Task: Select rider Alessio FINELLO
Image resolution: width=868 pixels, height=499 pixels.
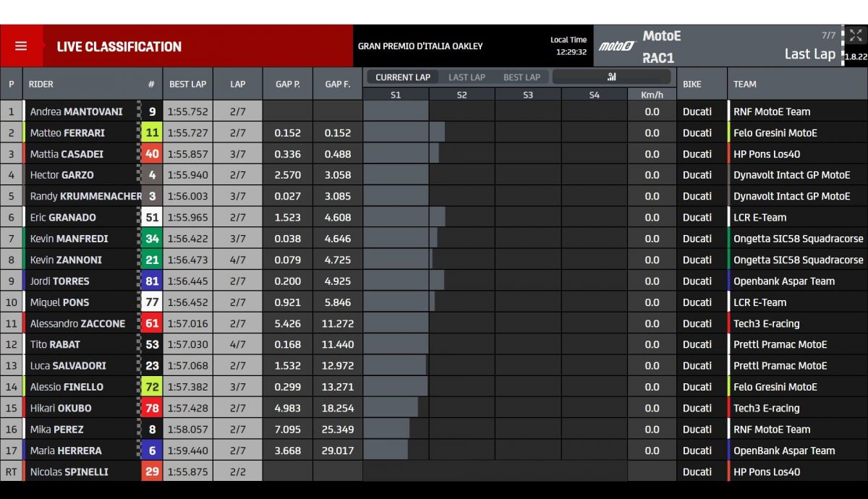Action: click(67, 387)
